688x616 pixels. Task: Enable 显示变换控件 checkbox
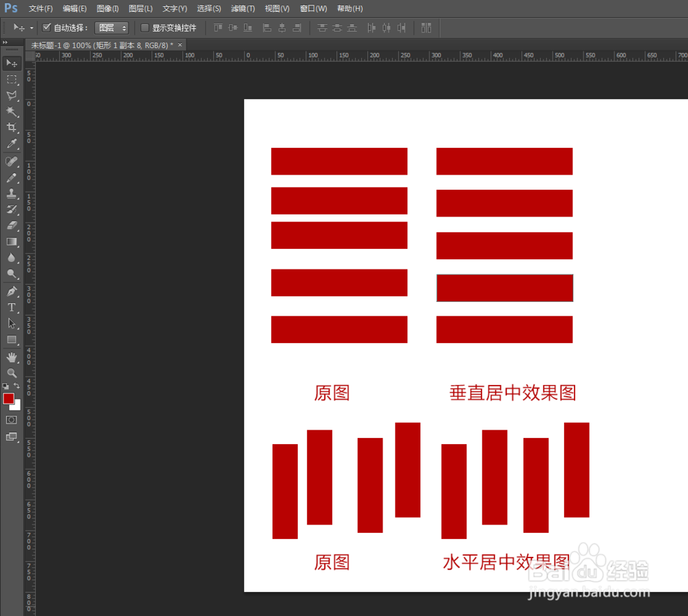pyautogui.click(x=144, y=27)
